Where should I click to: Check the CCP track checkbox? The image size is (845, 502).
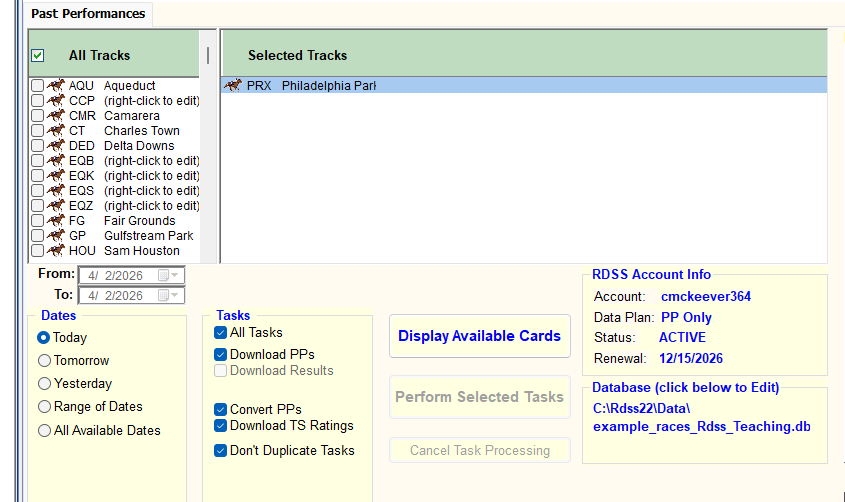[x=37, y=101]
